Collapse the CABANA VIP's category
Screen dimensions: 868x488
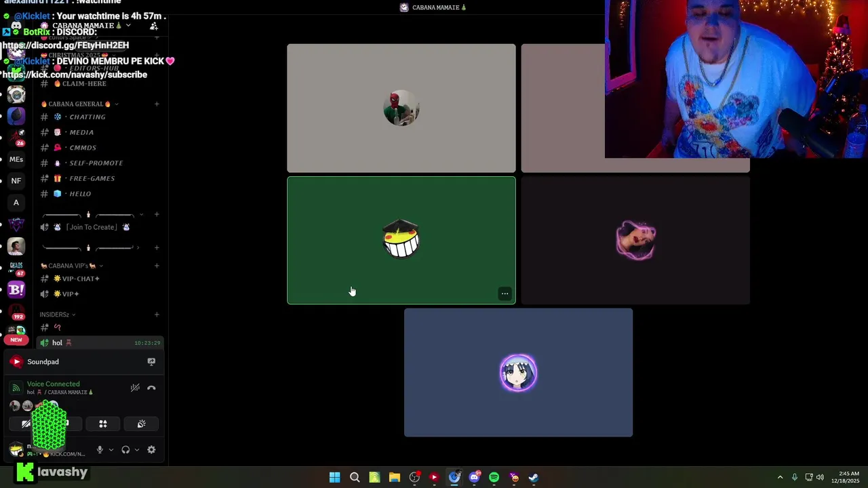pos(71,266)
